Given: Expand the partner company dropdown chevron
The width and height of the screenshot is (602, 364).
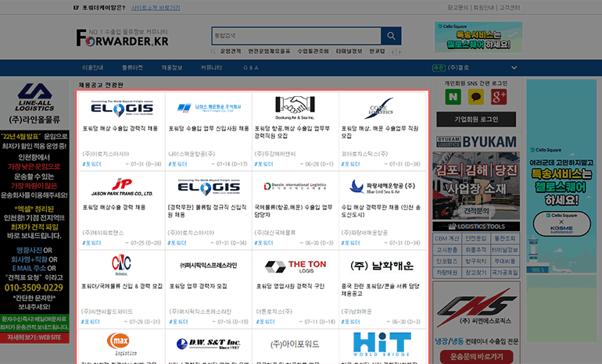Looking at the screenshot, I should point(514,68).
